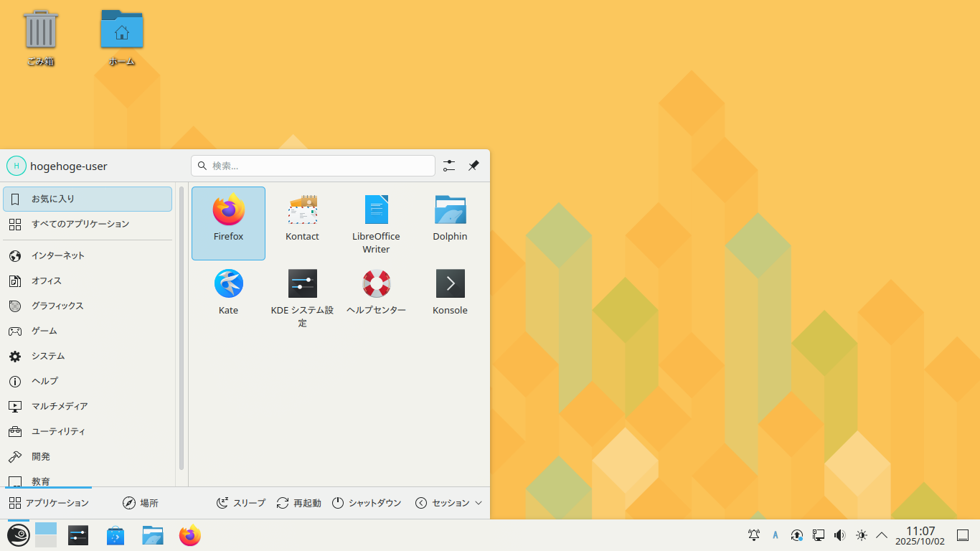Expand hidden system tray icons

[881, 535]
